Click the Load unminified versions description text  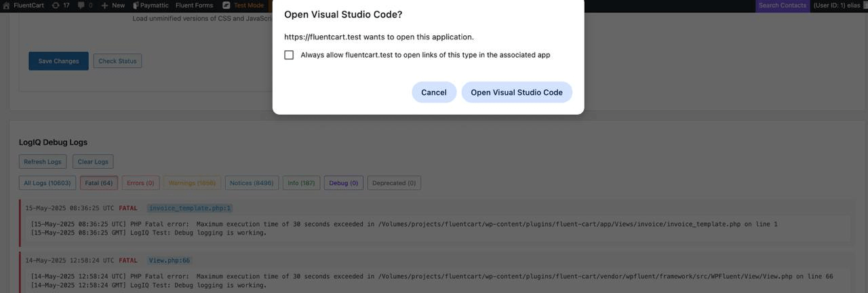tap(202, 18)
